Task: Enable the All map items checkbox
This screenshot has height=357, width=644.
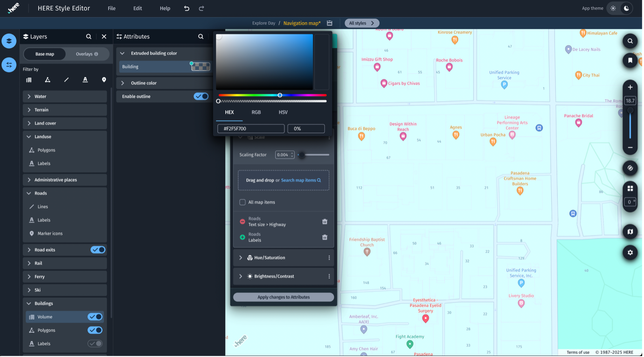Action: click(x=242, y=202)
